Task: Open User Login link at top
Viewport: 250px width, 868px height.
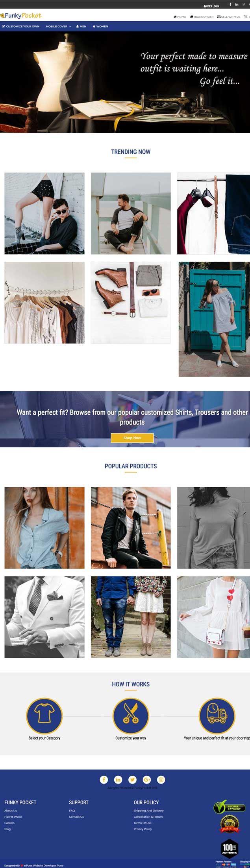Action: [211, 6]
